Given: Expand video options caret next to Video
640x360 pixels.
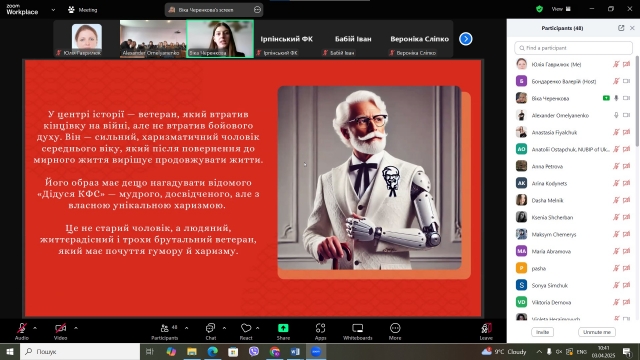Looking at the screenshot, I should [76, 328].
